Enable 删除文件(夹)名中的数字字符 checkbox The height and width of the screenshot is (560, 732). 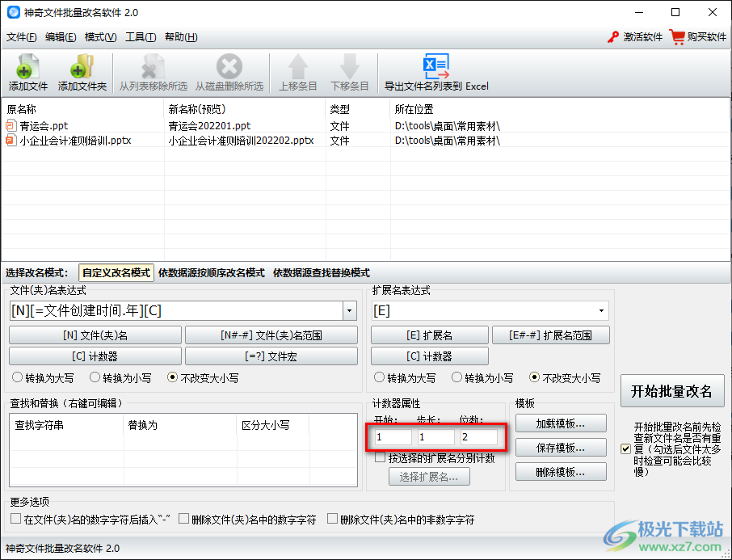pos(183,519)
